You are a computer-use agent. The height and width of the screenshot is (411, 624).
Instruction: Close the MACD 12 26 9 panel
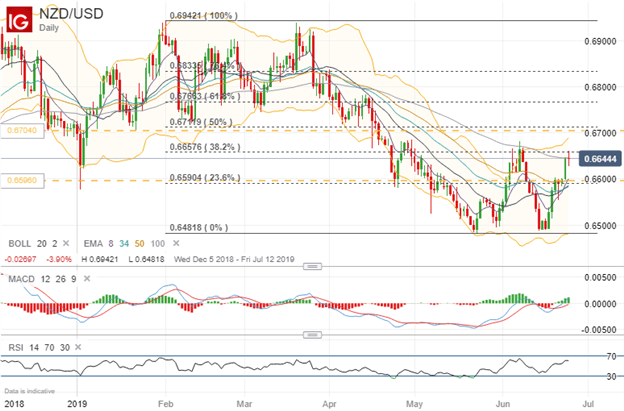click(87, 279)
